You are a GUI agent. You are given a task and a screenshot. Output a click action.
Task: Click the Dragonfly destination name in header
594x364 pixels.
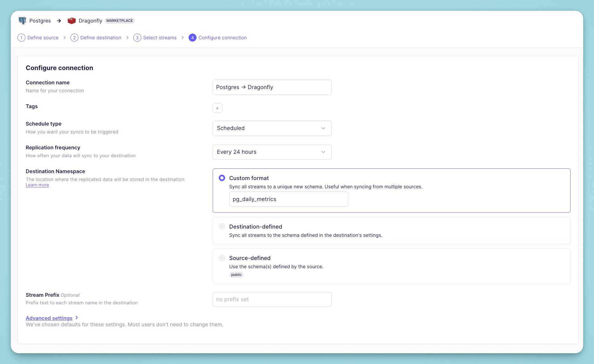pyautogui.click(x=90, y=21)
